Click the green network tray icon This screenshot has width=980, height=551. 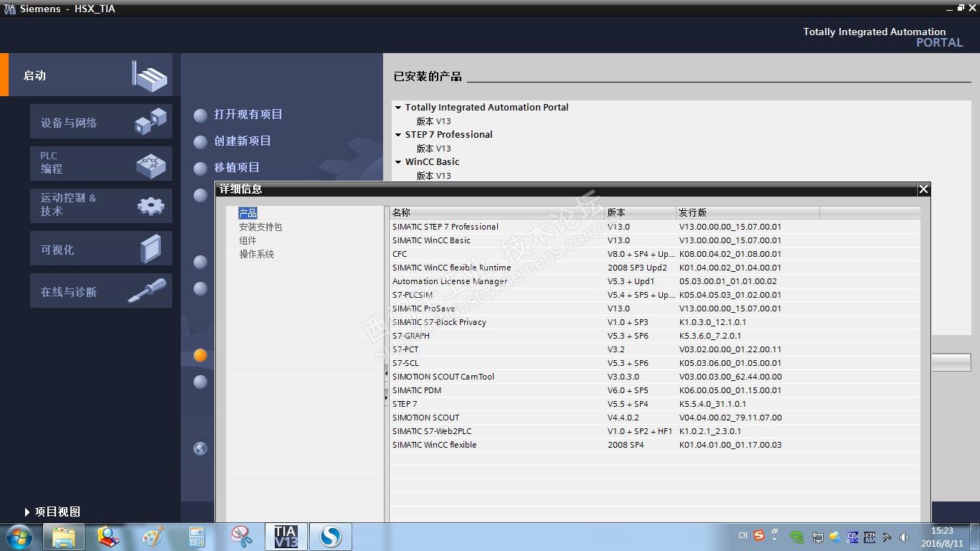[x=796, y=537]
